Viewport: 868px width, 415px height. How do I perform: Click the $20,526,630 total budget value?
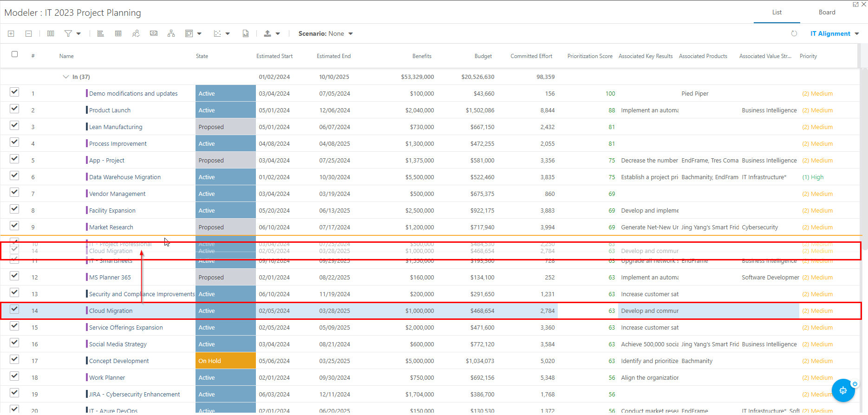478,77
